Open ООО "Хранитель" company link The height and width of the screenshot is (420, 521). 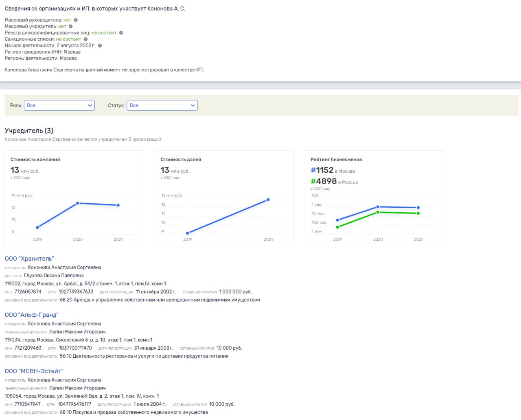click(29, 259)
